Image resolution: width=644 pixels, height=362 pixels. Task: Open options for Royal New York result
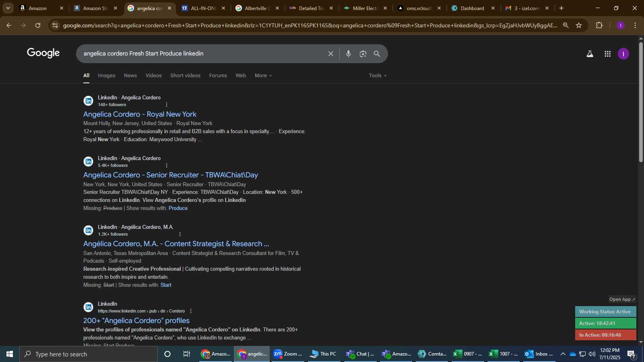[166, 105]
